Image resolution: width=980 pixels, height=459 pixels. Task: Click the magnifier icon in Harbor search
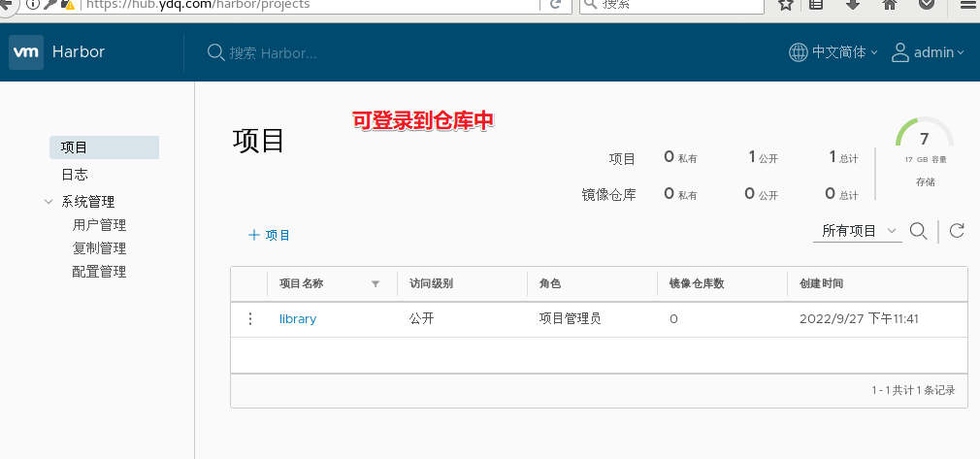[x=215, y=52]
